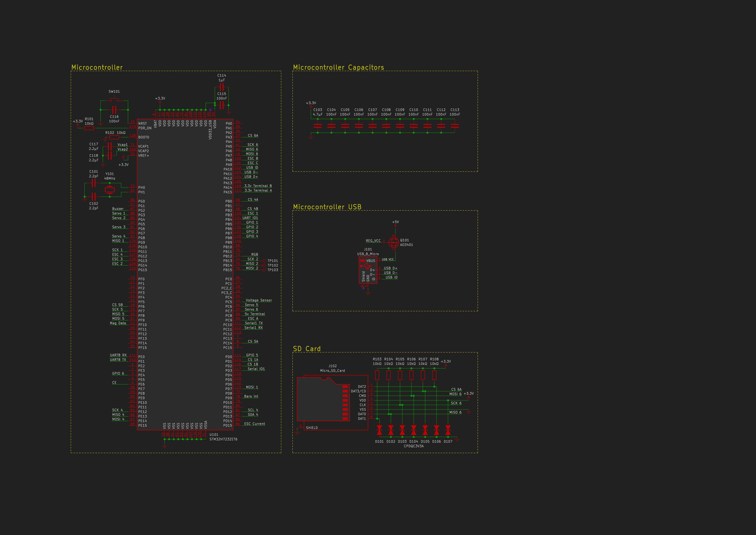Image resolution: width=756 pixels, height=535 pixels.
Task: Click the Q101 AO3401 MOSFET symbol
Action: pos(394,242)
